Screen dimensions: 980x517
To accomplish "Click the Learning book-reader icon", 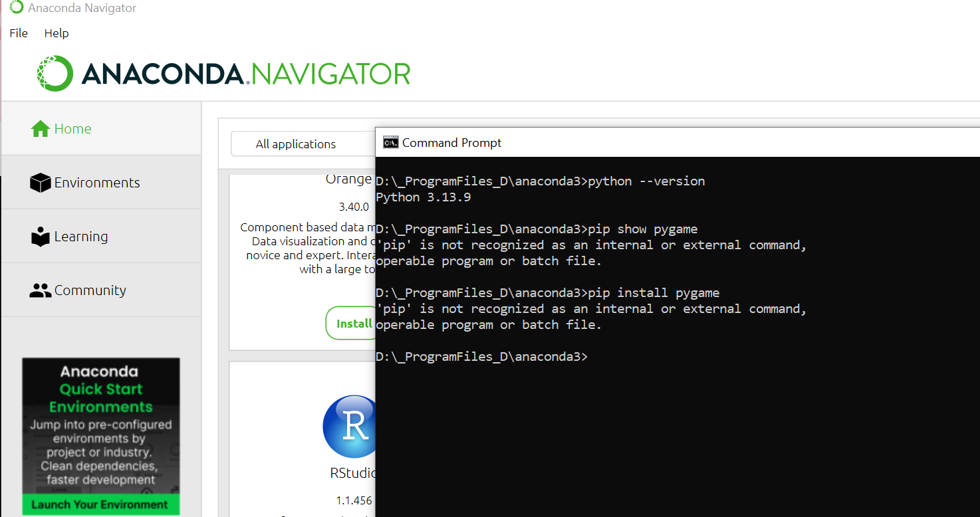I will [41, 237].
